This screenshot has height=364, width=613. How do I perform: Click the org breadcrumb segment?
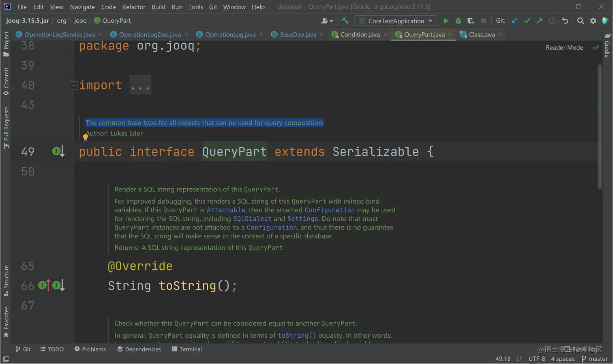point(62,20)
